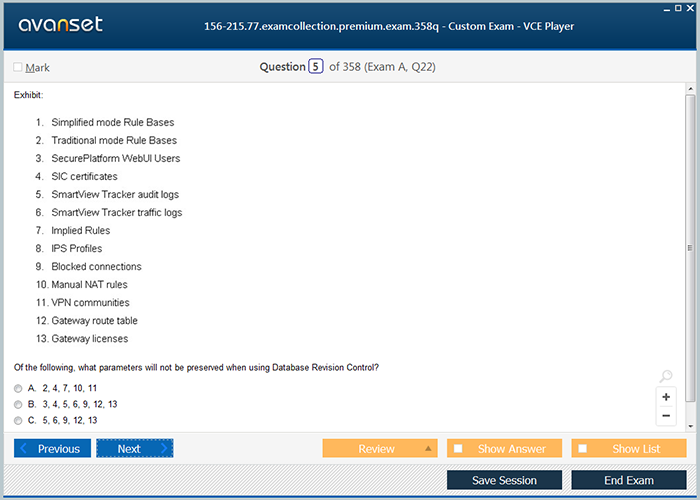Enable the Show Answer checkbox
This screenshot has width=700, height=500.
pos(458,449)
